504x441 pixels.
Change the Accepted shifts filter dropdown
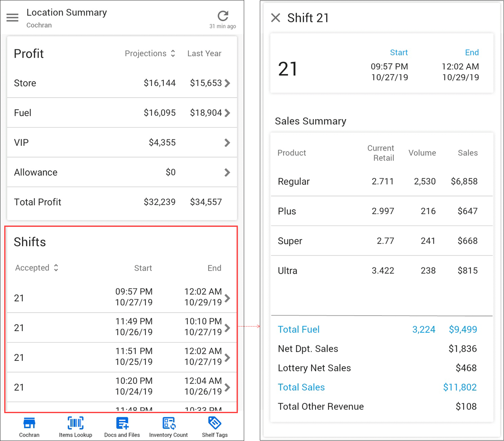pyautogui.click(x=37, y=268)
